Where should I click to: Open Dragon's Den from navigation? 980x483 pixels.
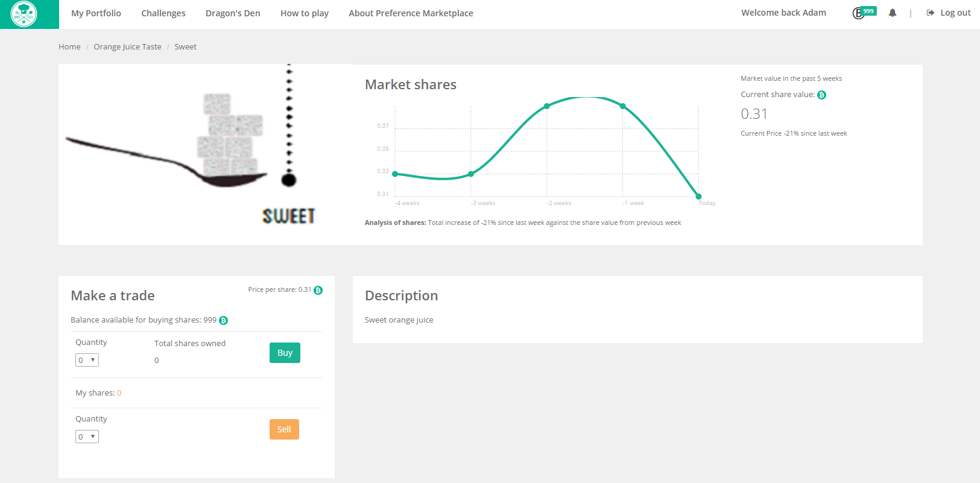click(x=233, y=13)
